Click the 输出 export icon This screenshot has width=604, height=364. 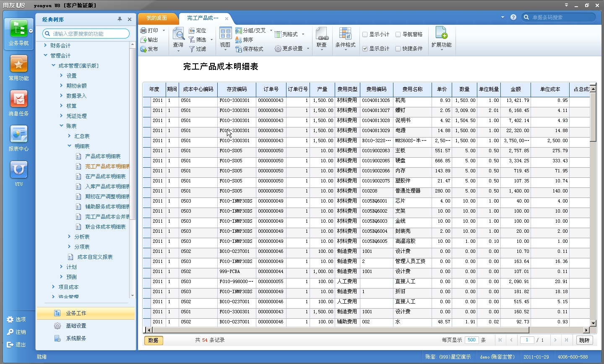143,40
